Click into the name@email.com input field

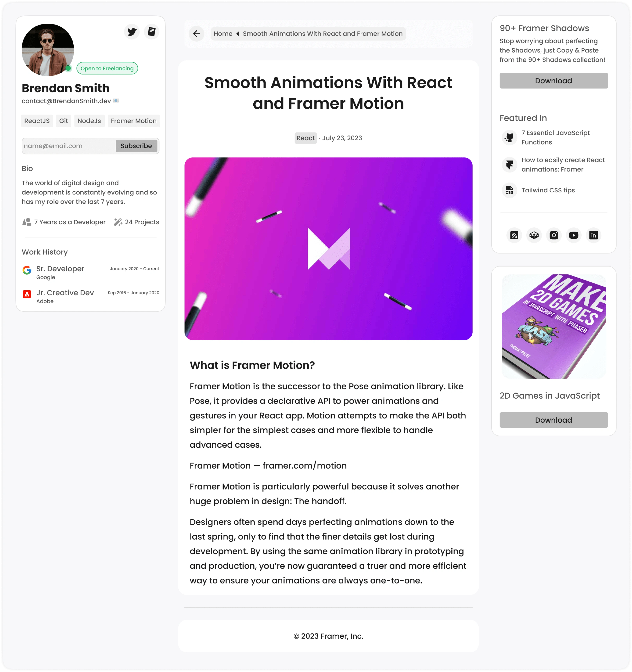pyautogui.click(x=67, y=146)
